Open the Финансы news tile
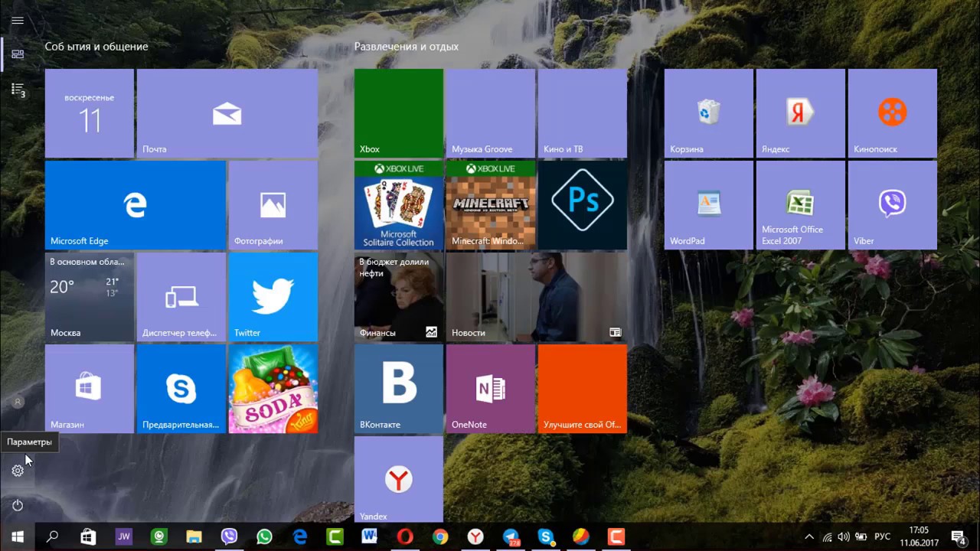The height and width of the screenshot is (551, 980). tap(399, 297)
